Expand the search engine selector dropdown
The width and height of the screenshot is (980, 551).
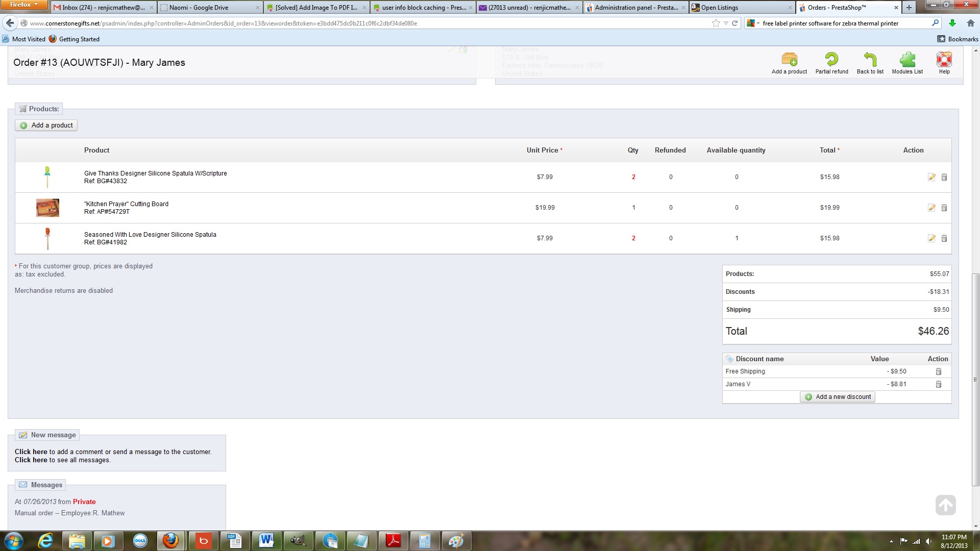(x=753, y=23)
